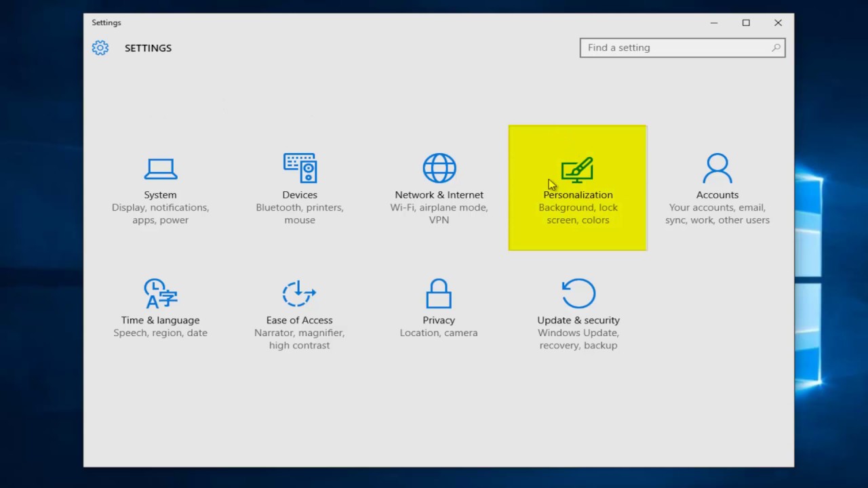Click the Ease of Access icon
The width and height of the screenshot is (868, 488).
click(x=299, y=293)
